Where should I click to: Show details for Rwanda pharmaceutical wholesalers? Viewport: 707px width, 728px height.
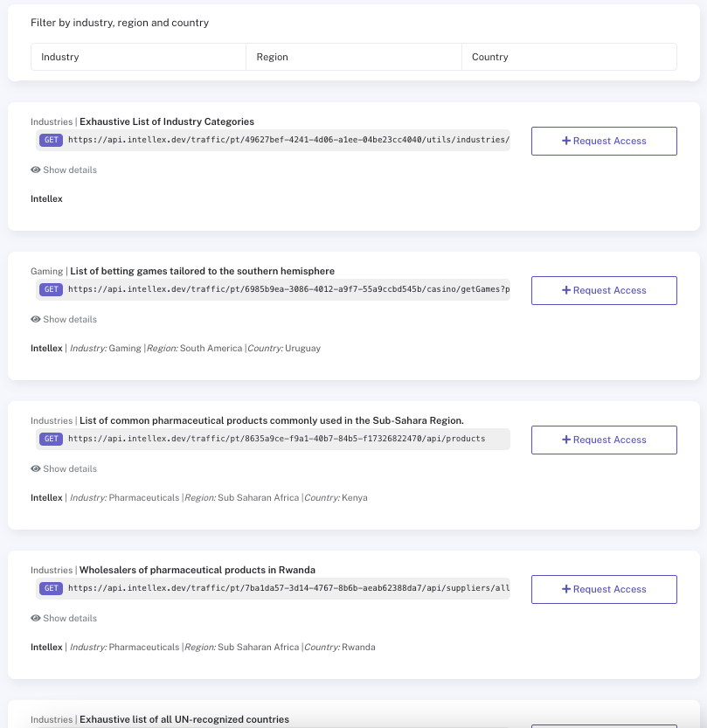pyautogui.click(x=64, y=619)
